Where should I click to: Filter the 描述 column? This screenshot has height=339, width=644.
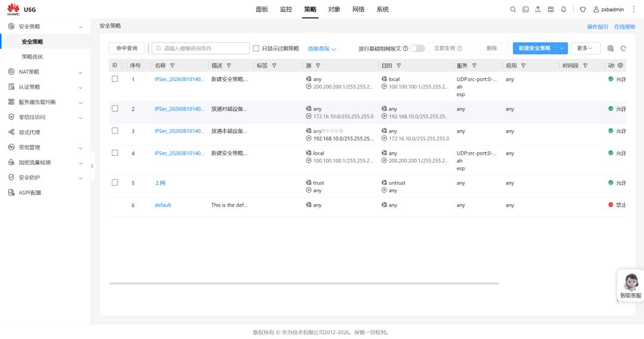[229, 65]
